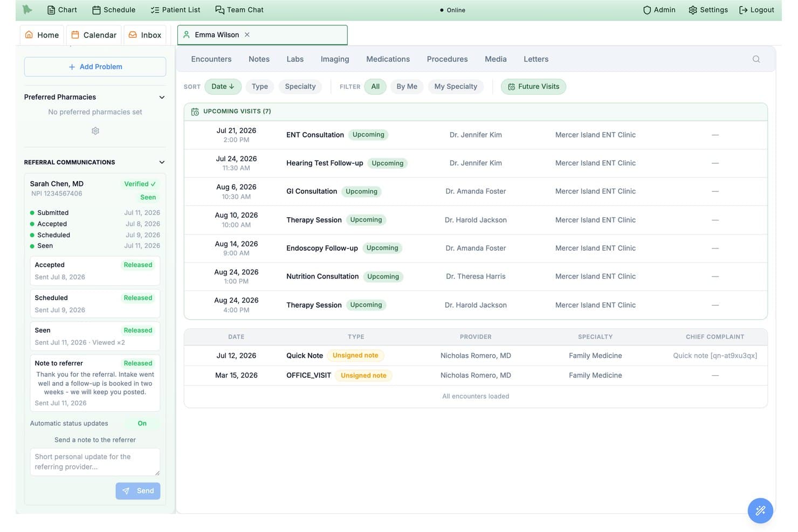Collapse the Referral Communications section
Viewport: 798px width, 532px height.
tap(162, 162)
